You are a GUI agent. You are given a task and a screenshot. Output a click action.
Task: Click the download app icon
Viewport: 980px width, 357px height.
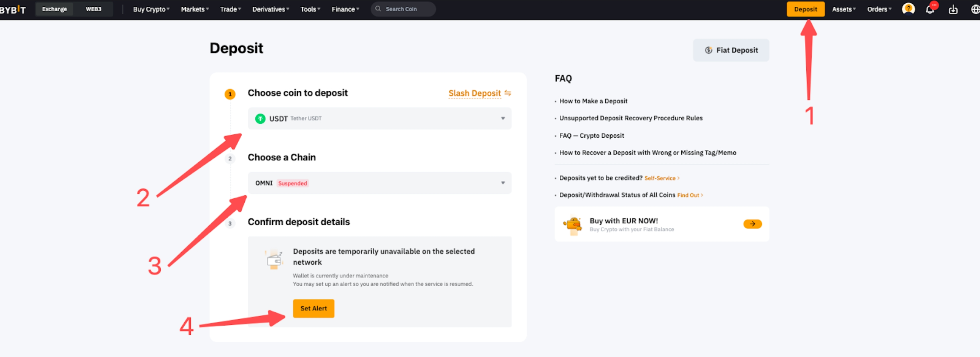[953, 9]
